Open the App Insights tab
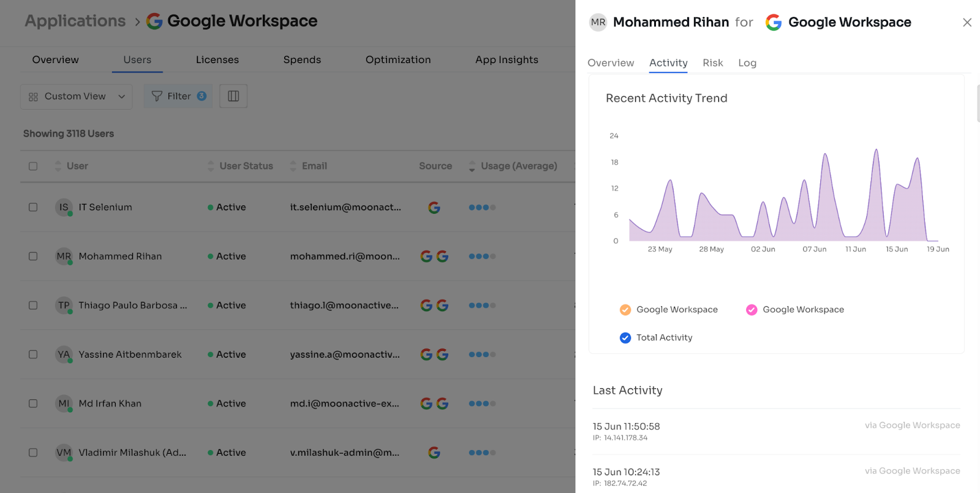 click(507, 60)
